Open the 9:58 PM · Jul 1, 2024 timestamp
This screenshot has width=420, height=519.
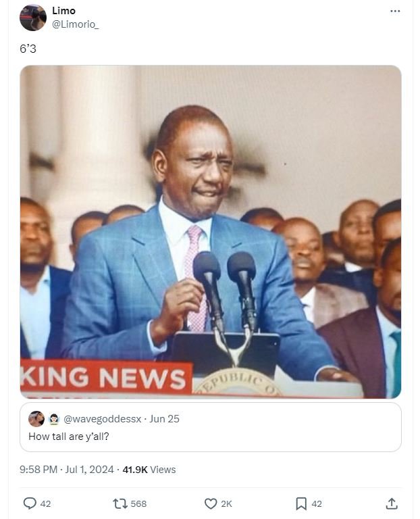point(66,470)
